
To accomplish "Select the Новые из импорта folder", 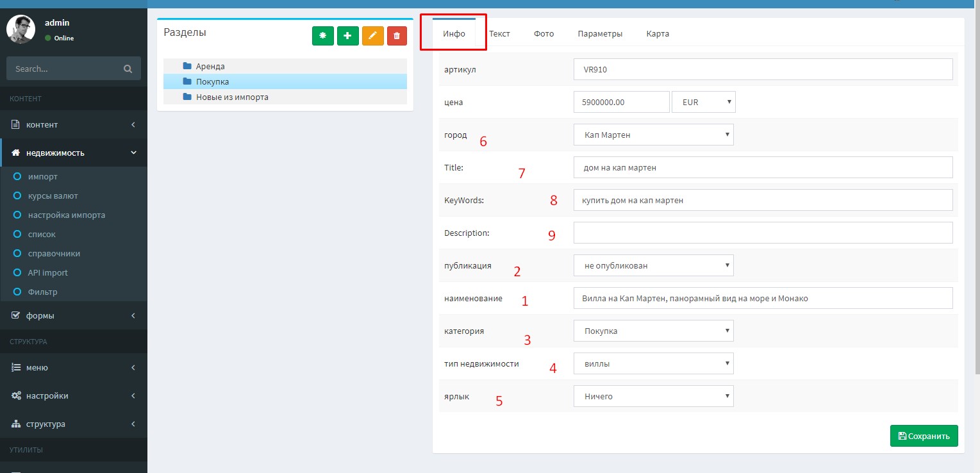I will pos(232,97).
